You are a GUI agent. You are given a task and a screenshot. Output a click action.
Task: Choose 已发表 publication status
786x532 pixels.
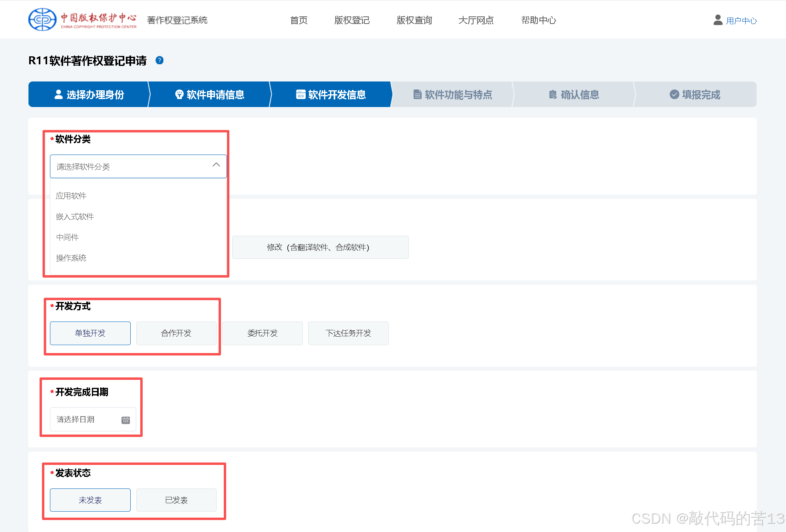coord(176,500)
